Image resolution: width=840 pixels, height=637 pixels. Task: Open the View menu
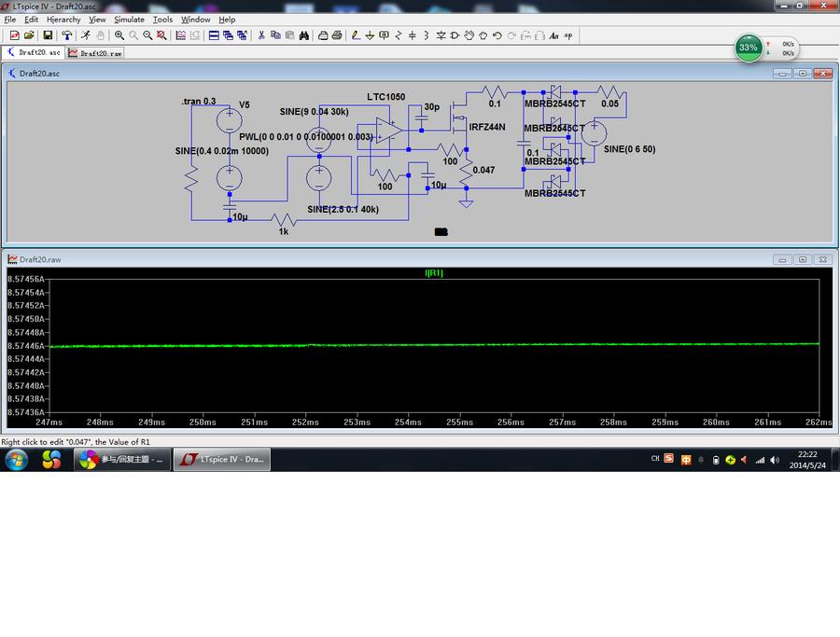(x=97, y=20)
